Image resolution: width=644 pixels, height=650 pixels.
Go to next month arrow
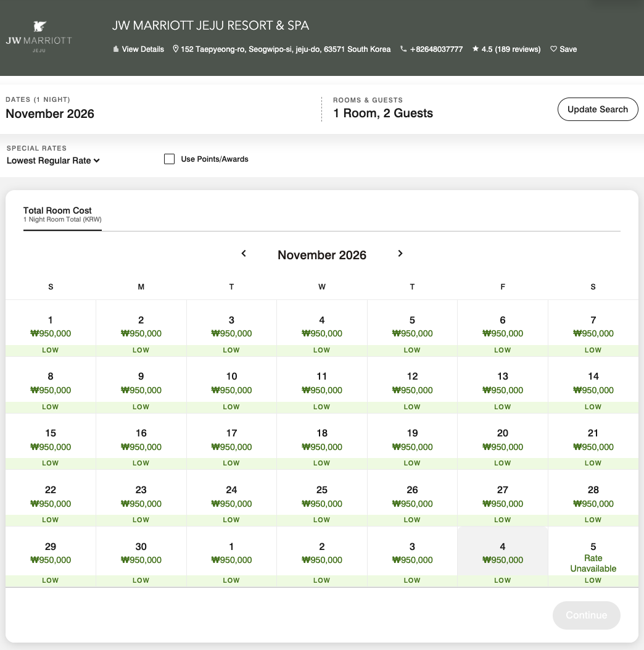(400, 253)
